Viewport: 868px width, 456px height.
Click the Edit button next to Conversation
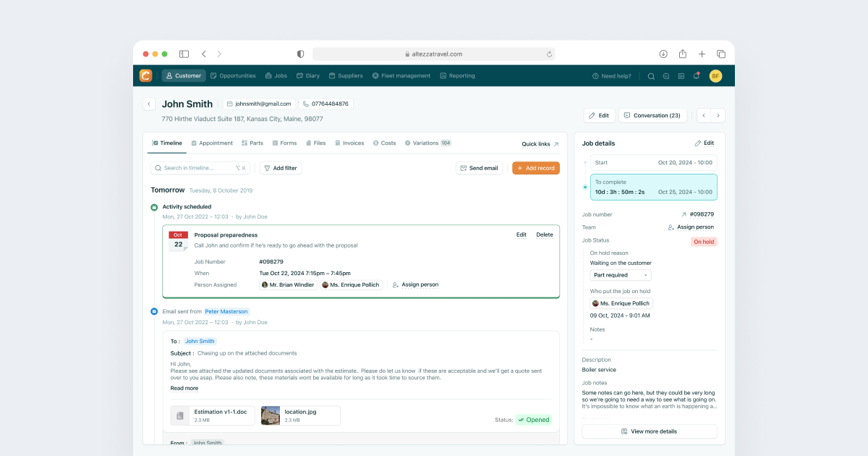click(599, 115)
